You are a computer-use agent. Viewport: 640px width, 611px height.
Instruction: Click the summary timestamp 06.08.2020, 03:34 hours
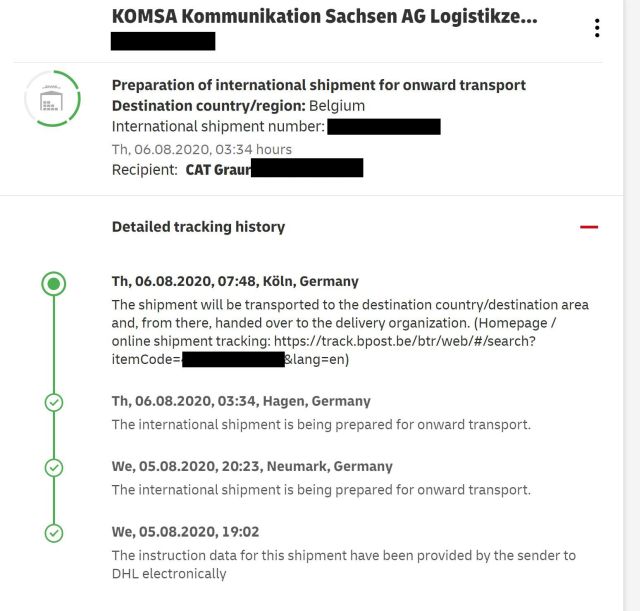click(202, 149)
